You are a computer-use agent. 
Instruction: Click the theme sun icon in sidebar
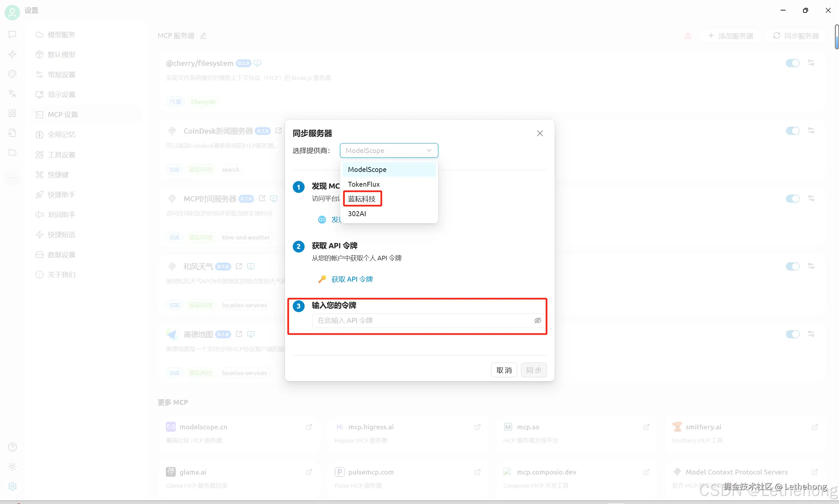[12, 467]
